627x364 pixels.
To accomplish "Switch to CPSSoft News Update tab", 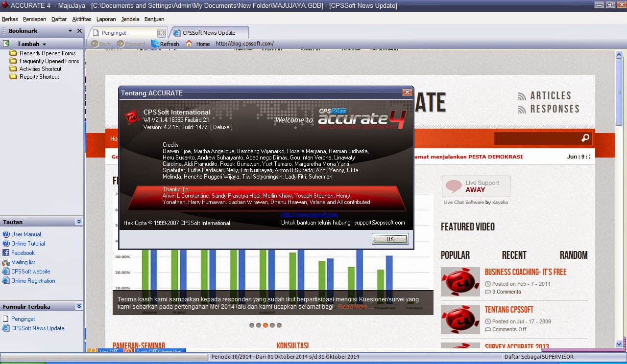I will coord(209,33).
